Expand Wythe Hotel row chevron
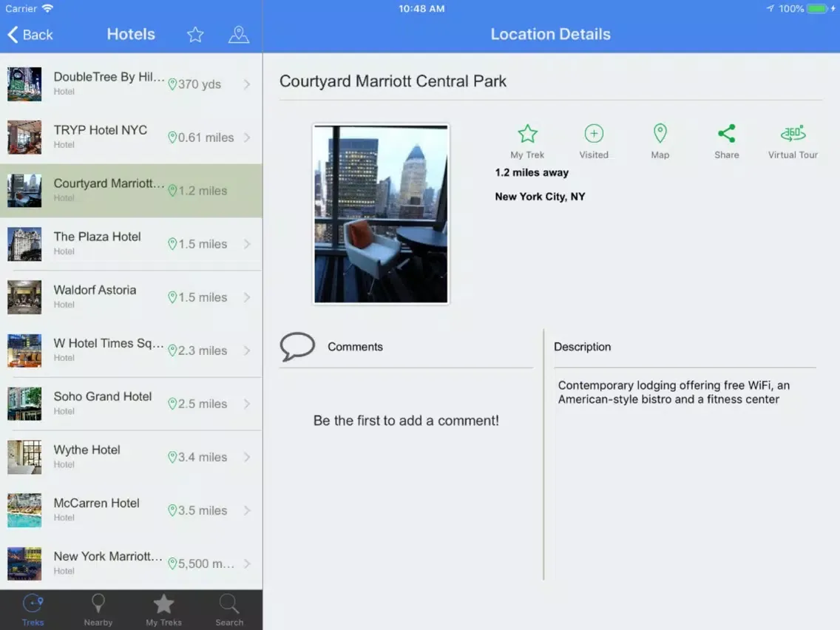 coord(247,457)
